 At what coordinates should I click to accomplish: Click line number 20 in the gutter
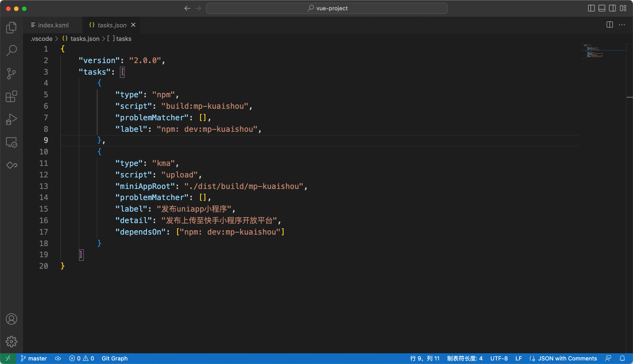pyautogui.click(x=44, y=266)
